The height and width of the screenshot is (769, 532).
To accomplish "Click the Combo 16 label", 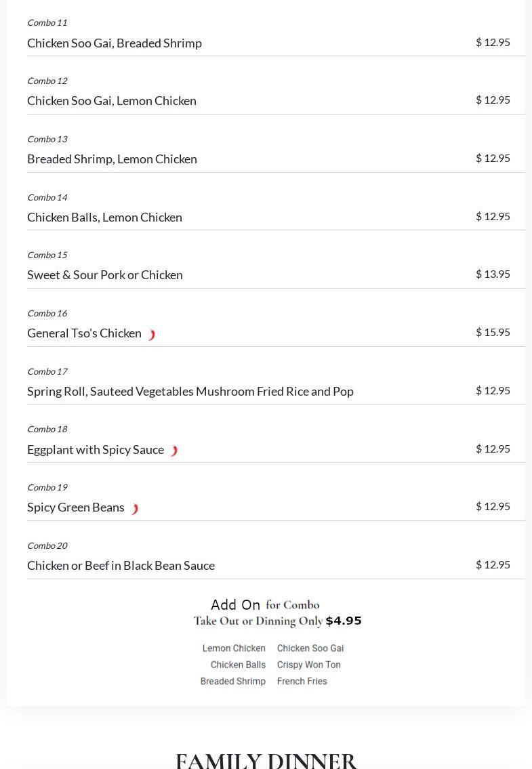I will [47, 313].
